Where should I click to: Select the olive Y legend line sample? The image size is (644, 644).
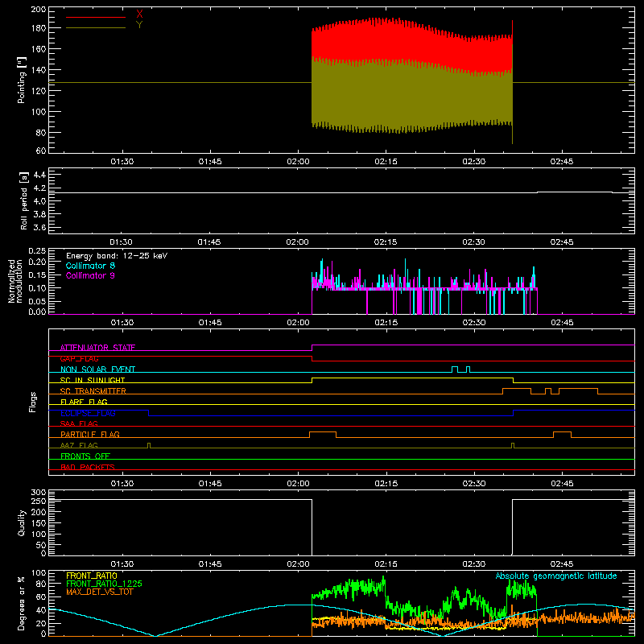click(96, 28)
